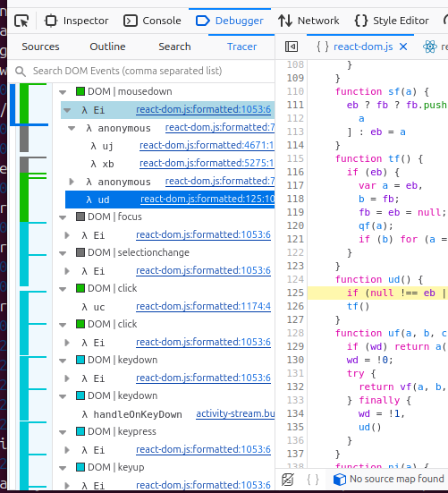Viewport: 448px width, 493px height.
Task: Select the Tracer tab
Action: click(x=242, y=47)
